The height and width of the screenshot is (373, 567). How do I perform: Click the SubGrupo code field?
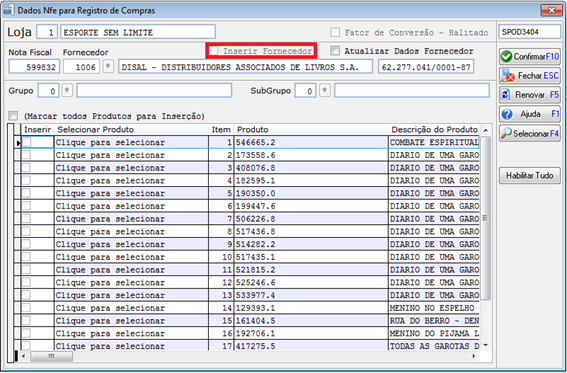pyautogui.click(x=305, y=90)
